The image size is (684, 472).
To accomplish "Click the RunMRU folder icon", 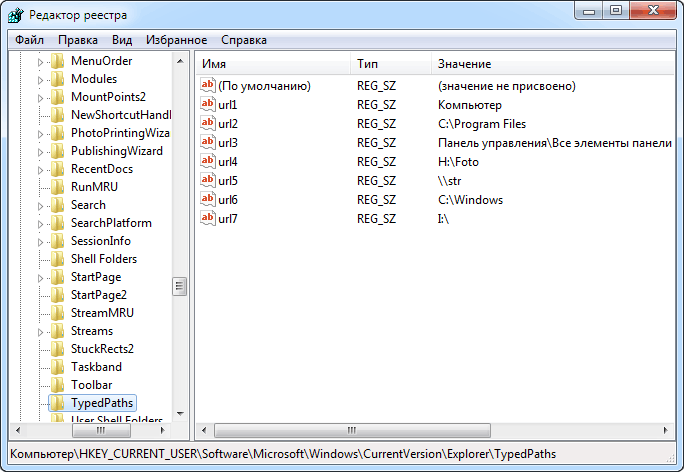I will (58, 187).
